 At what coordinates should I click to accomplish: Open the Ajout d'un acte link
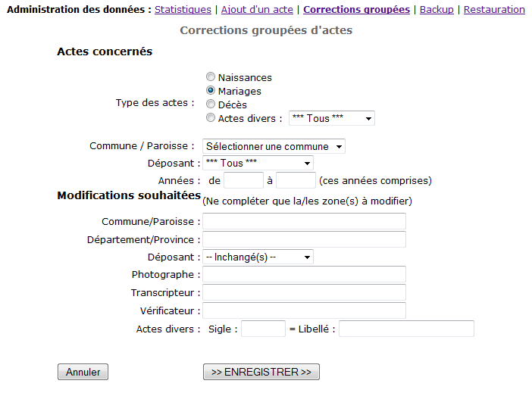(257, 10)
